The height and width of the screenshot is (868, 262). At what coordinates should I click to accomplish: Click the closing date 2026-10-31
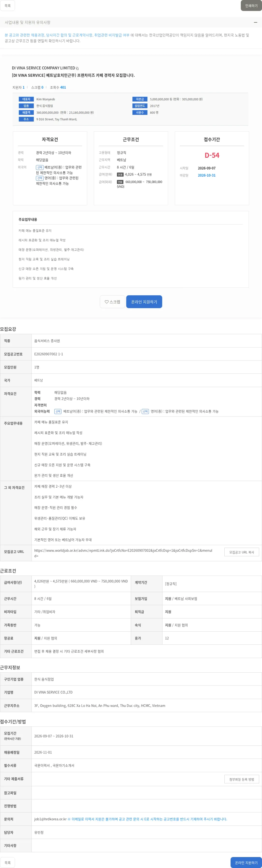click(x=206, y=175)
